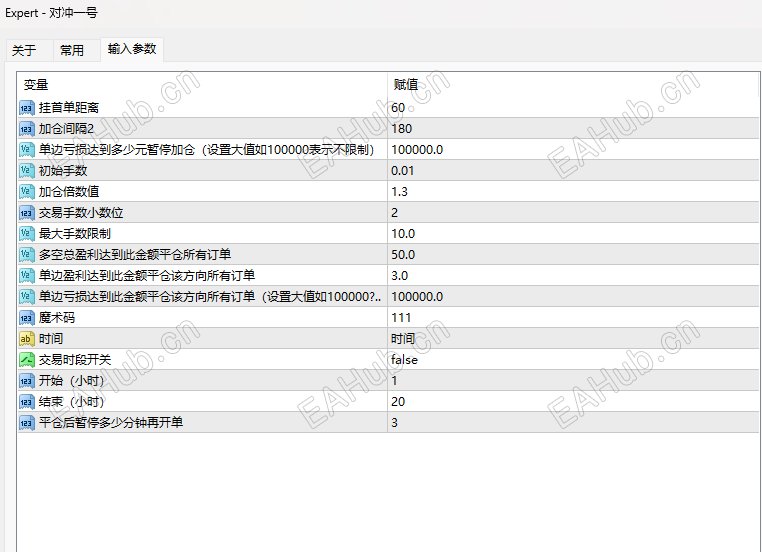The width and height of the screenshot is (762, 552).
Task: Edit the value 20 for 结束（小时）
Action: (x=573, y=402)
